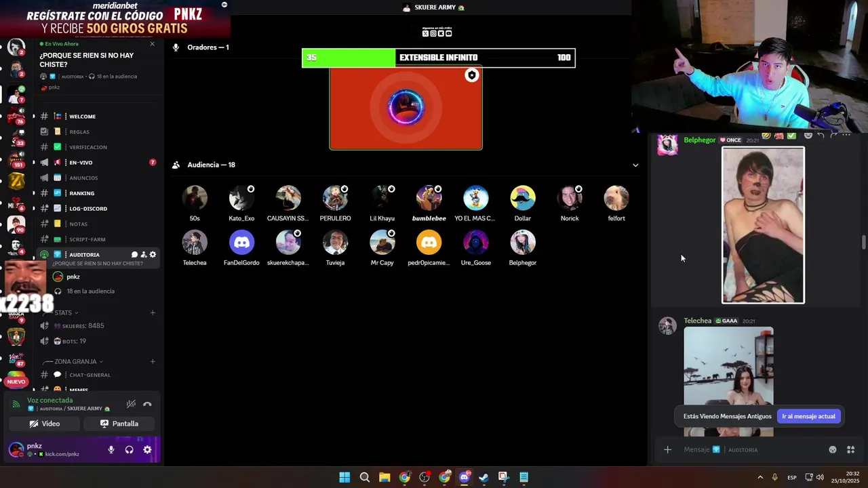Click Belphegor's username in chat
This screenshot has height=488, width=868.
[699, 140]
